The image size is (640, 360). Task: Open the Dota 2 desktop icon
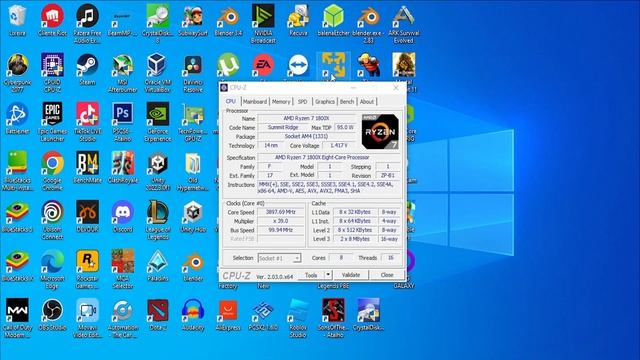[x=158, y=314]
